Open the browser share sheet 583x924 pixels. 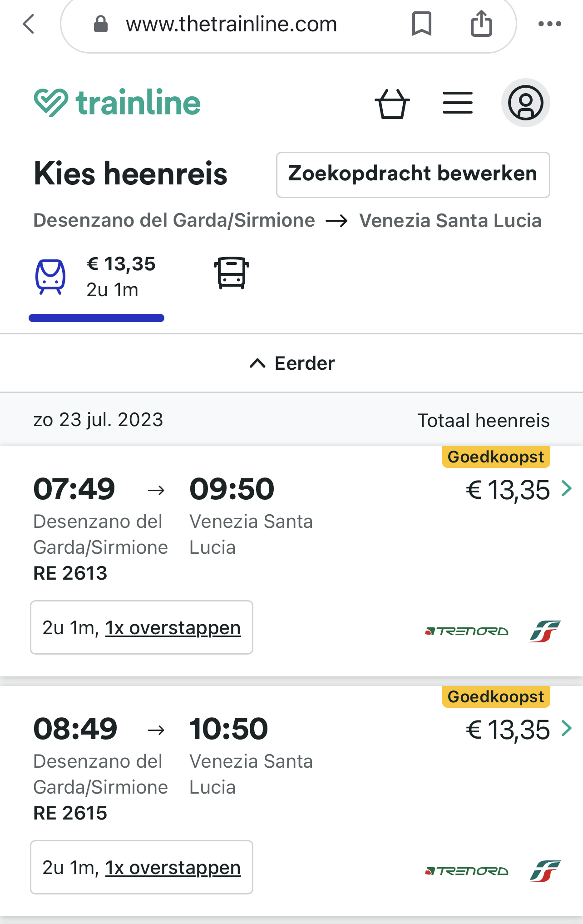pos(481,24)
